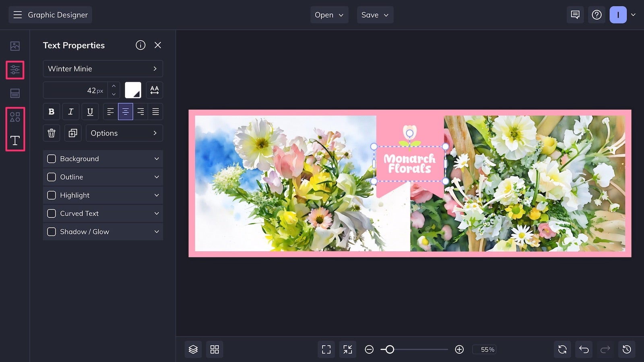644x362 pixels.
Task: Open text Options submenu
Action: pyautogui.click(x=124, y=133)
